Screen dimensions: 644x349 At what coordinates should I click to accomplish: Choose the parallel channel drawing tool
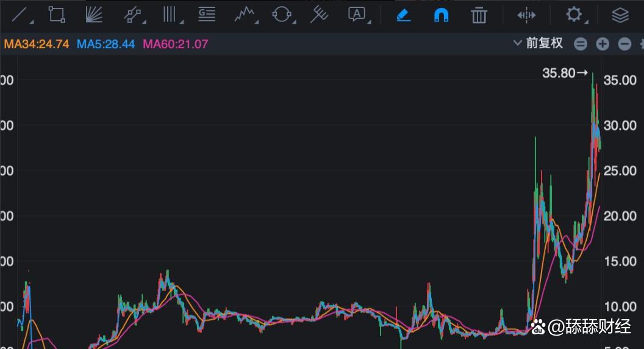132,14
